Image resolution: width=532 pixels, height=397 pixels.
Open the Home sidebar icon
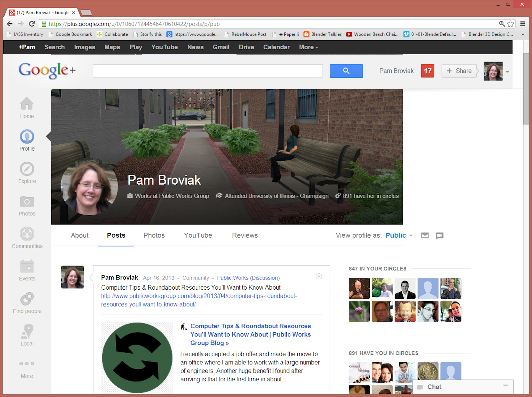point(27,104)
